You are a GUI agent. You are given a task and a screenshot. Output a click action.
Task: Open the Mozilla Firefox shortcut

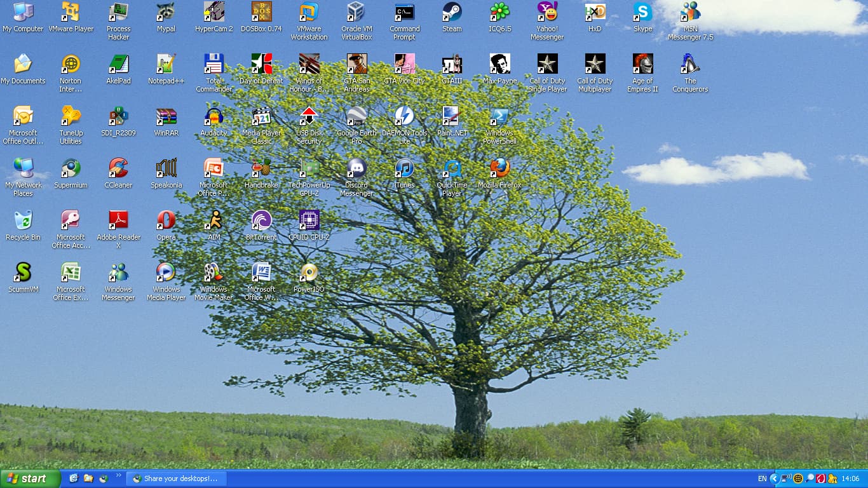click(499, 168)
